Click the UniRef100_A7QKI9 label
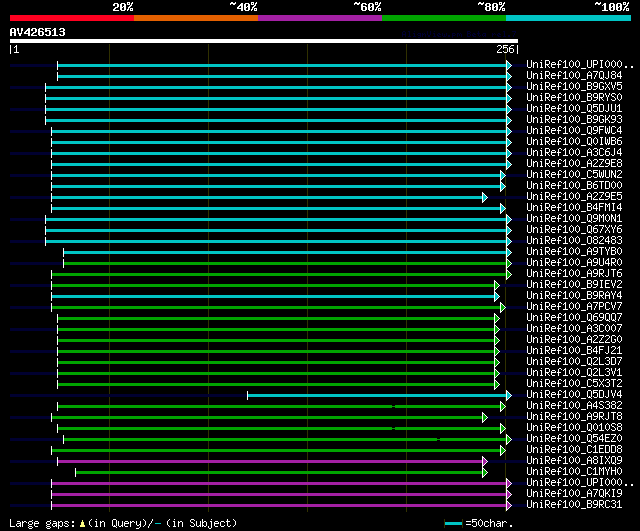Viewport: 640px width, 531px height. pos(574,494)
